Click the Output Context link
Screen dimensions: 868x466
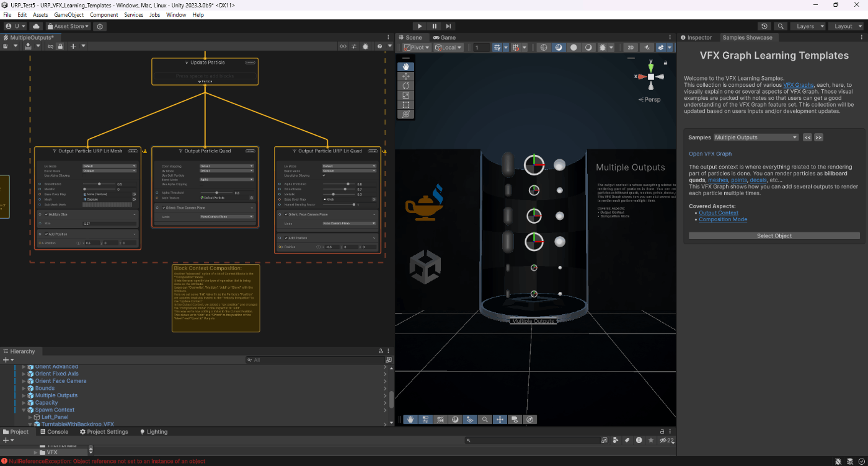719,213
